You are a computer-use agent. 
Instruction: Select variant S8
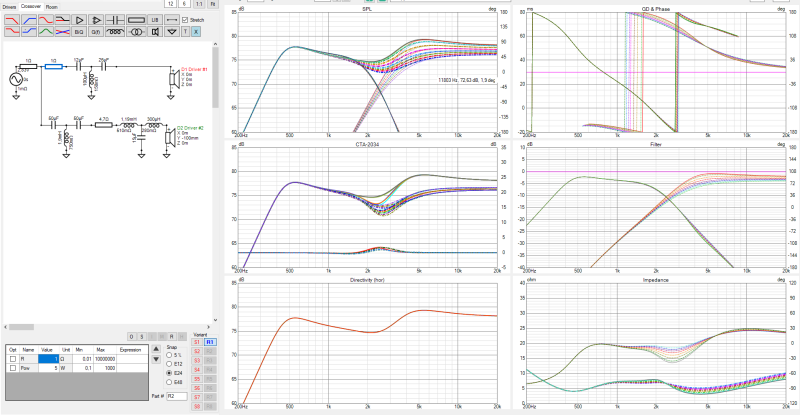point(197,406)
